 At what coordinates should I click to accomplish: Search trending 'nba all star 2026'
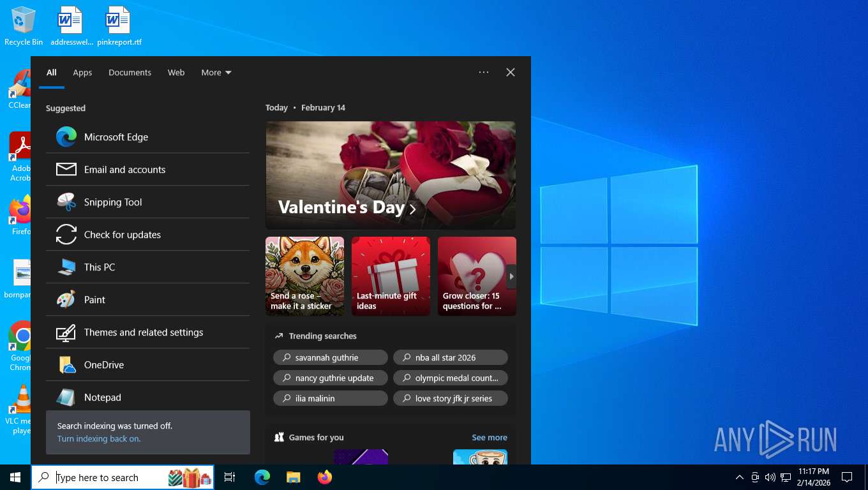[451, 357]
